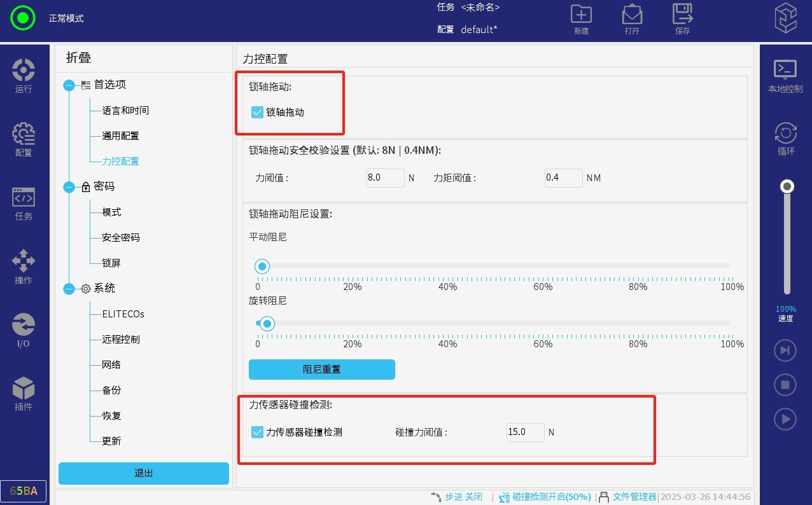Collapse the 密码 tree section

[x=69, y=187]
